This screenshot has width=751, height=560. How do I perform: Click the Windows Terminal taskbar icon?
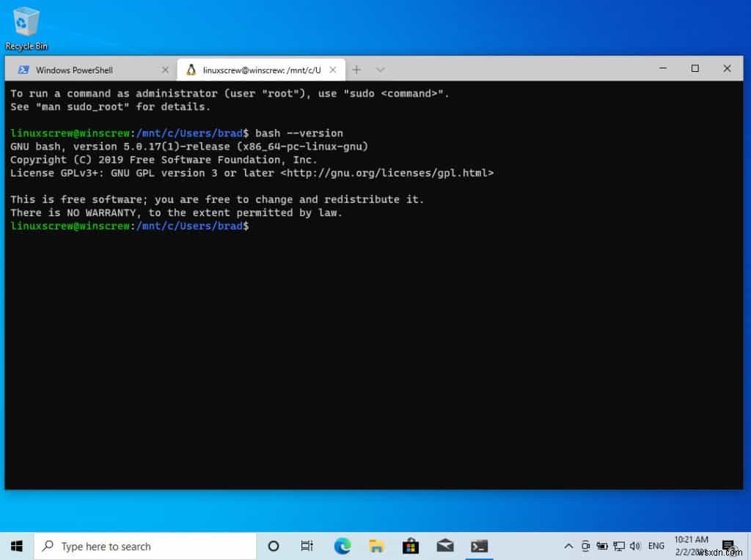(x=480, y=545)
